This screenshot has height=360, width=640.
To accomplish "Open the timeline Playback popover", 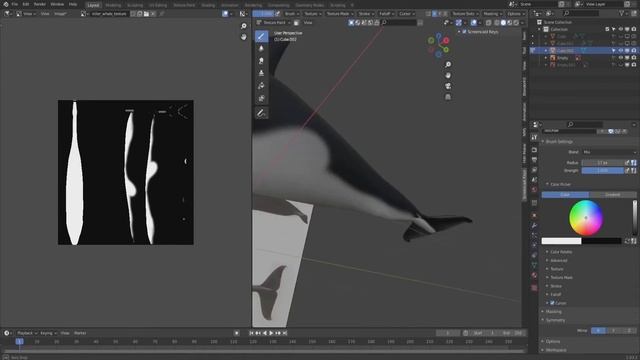I will (x=26, y=333).
